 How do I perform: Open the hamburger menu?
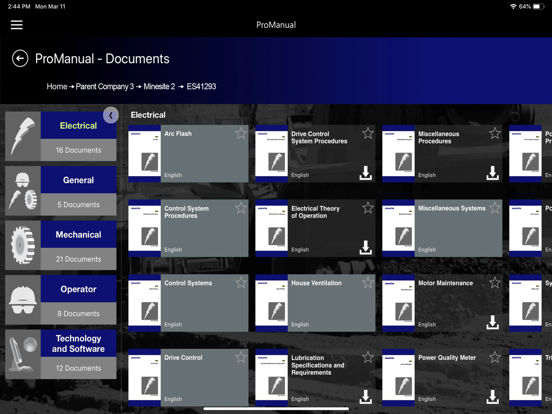(x=17, y=25)
